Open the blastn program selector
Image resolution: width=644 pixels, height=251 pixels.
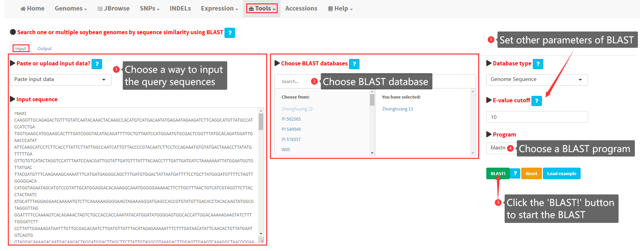click(x=497, y=148)
